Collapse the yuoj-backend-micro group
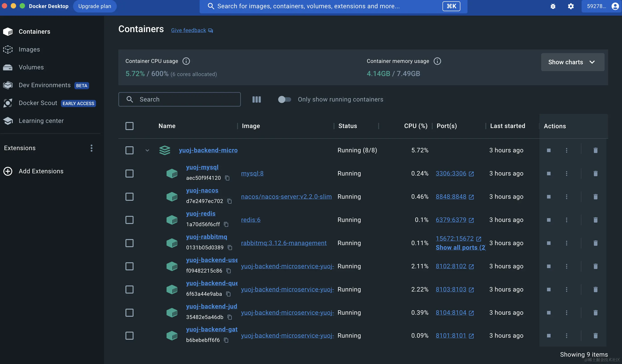This screenshot has width=622, height=364. point(147,150)
